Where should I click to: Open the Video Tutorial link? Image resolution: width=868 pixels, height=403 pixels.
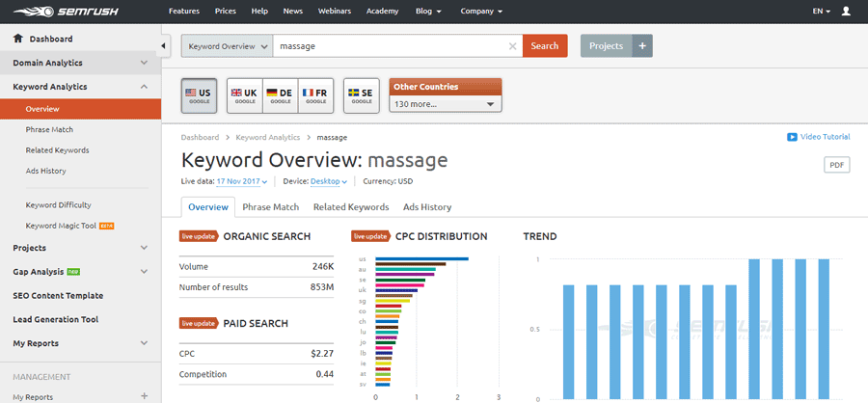tap(825, 137)
